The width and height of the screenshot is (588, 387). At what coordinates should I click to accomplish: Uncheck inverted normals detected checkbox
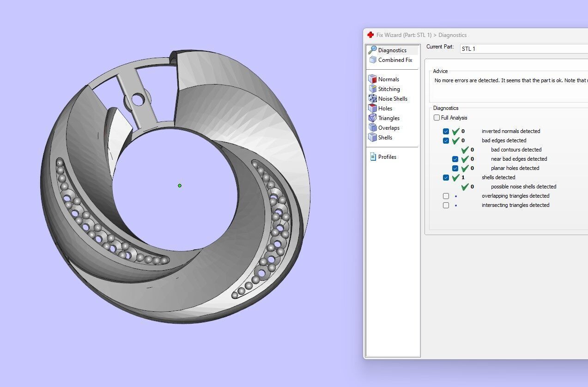[x=446, y=131]
